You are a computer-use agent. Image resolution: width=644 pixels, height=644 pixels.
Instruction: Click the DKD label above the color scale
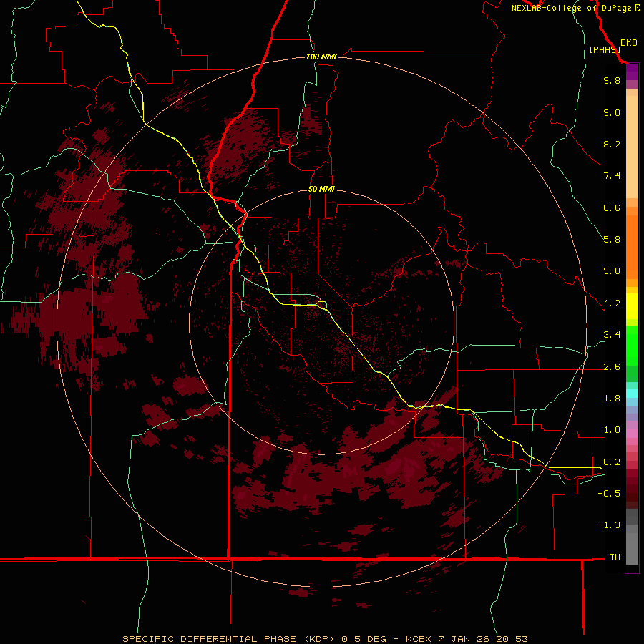tap(629, 43)
